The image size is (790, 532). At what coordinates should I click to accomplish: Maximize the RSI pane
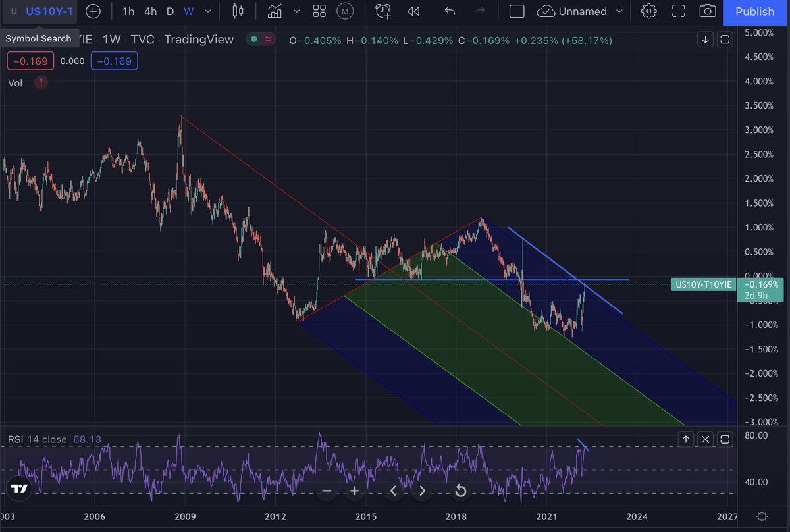click(725, 439)
